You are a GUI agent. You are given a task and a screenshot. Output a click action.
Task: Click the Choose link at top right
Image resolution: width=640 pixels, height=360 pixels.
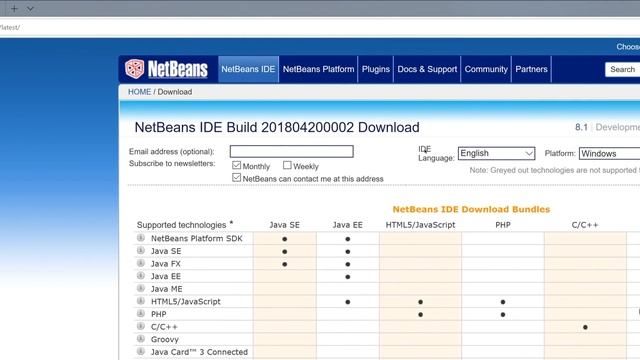click(628, 47)
